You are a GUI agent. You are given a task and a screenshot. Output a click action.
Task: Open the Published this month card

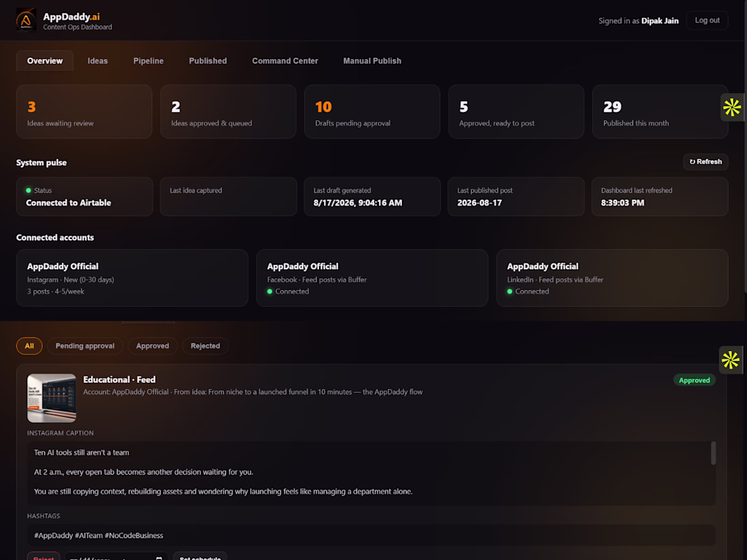pyautogui.click(x=660, y=112)
